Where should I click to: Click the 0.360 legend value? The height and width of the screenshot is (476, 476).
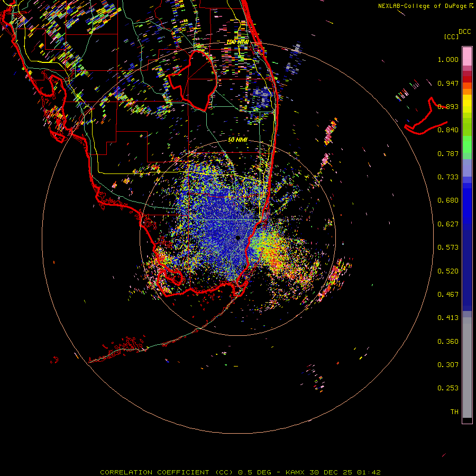pyautogui.click(x=448, y=342)
